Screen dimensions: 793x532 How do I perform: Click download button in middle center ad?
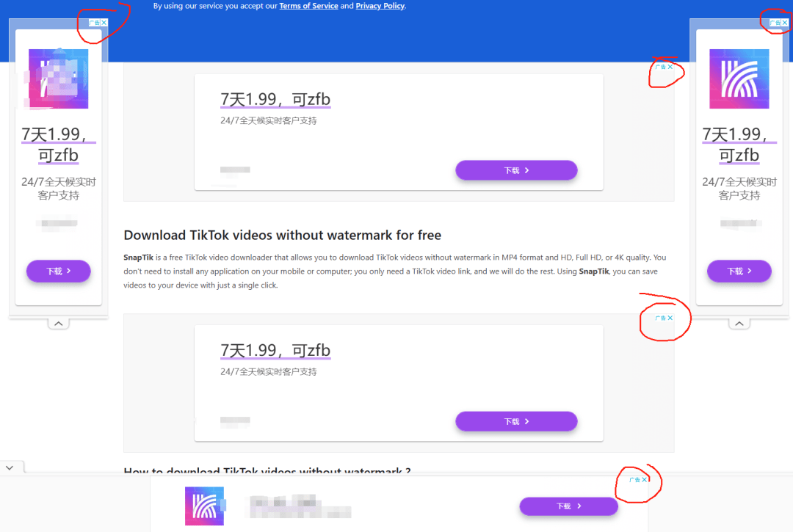coord(516,421)
